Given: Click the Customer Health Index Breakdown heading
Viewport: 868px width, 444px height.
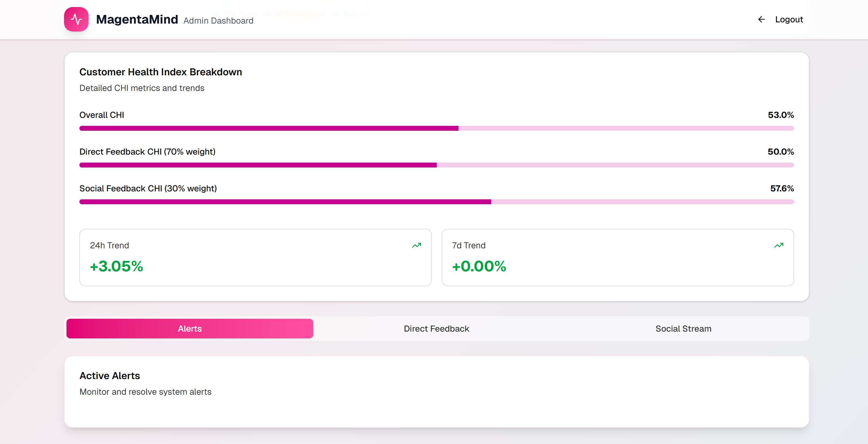Looking at the screenshot, I should (x=160, y=72).
